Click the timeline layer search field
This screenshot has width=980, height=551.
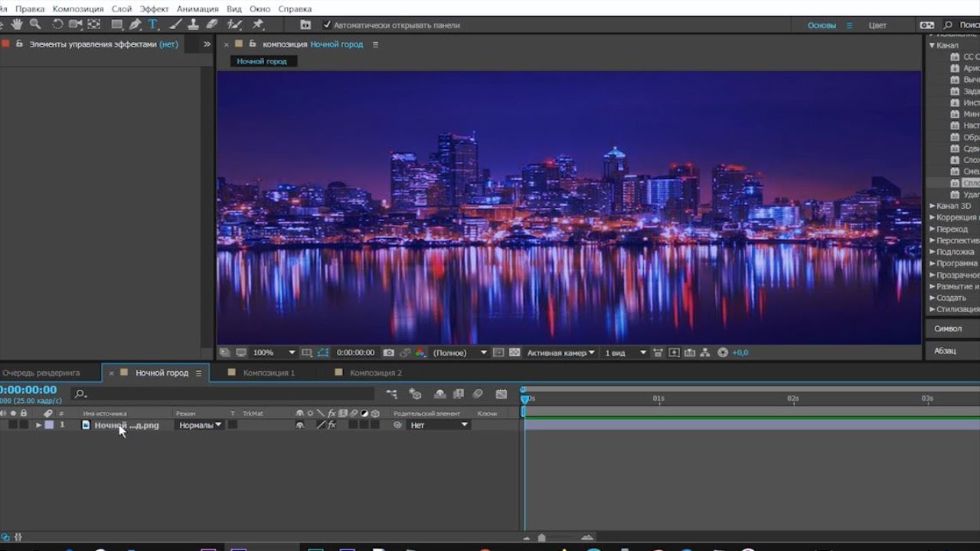(x=223, y=394)
